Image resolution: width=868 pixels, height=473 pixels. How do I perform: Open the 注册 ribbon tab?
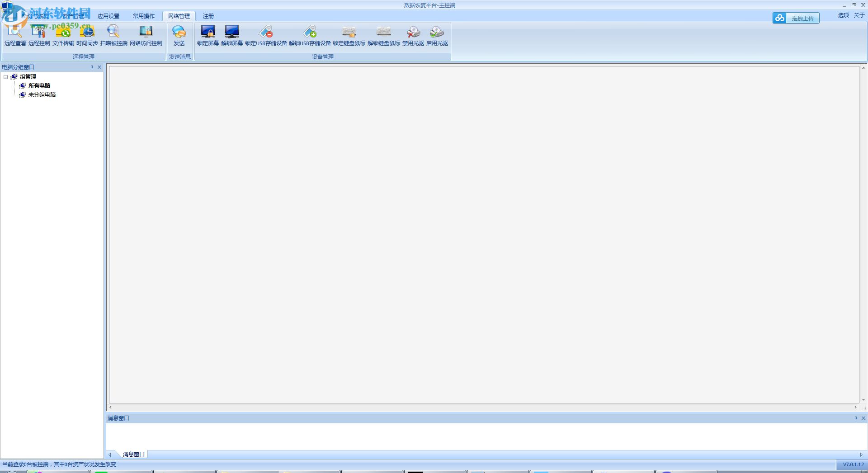208,16
